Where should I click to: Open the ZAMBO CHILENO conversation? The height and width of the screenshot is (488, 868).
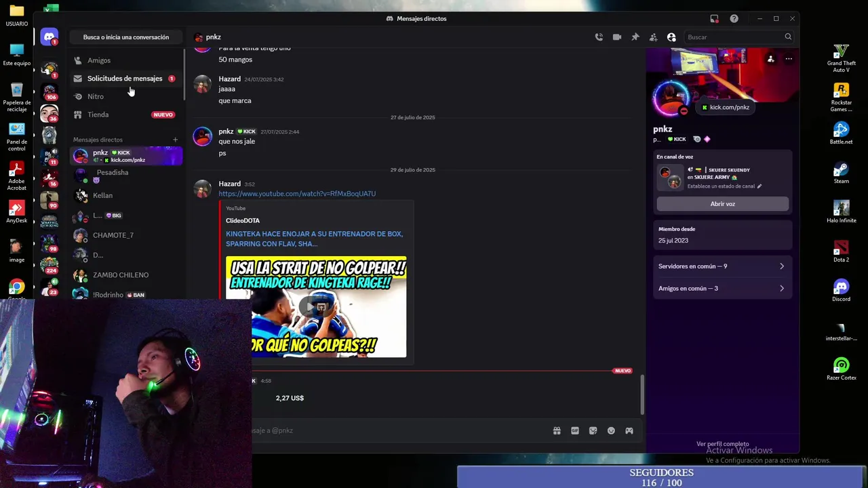click(x=126, y=275)
